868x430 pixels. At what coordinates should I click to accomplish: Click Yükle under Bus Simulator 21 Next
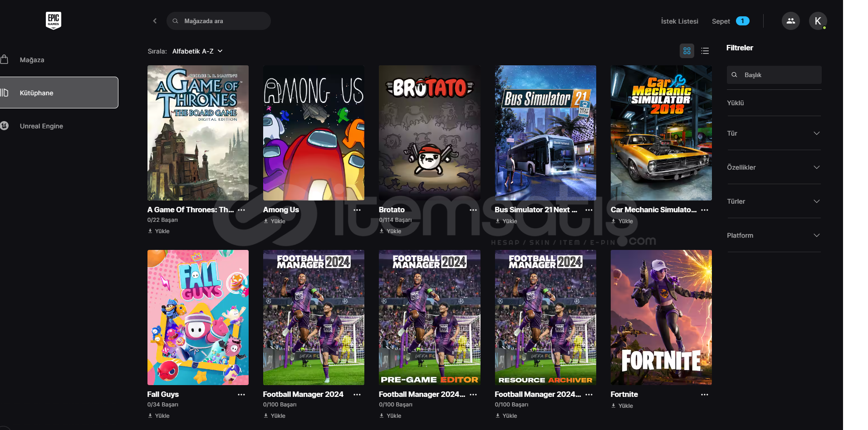[x=506, y=221]
